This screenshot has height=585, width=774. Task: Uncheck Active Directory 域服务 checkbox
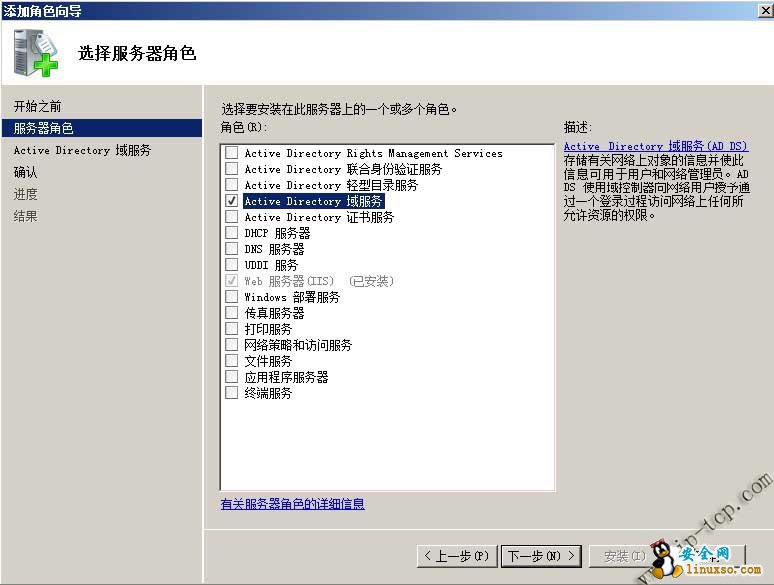click(x=231, y=201)
